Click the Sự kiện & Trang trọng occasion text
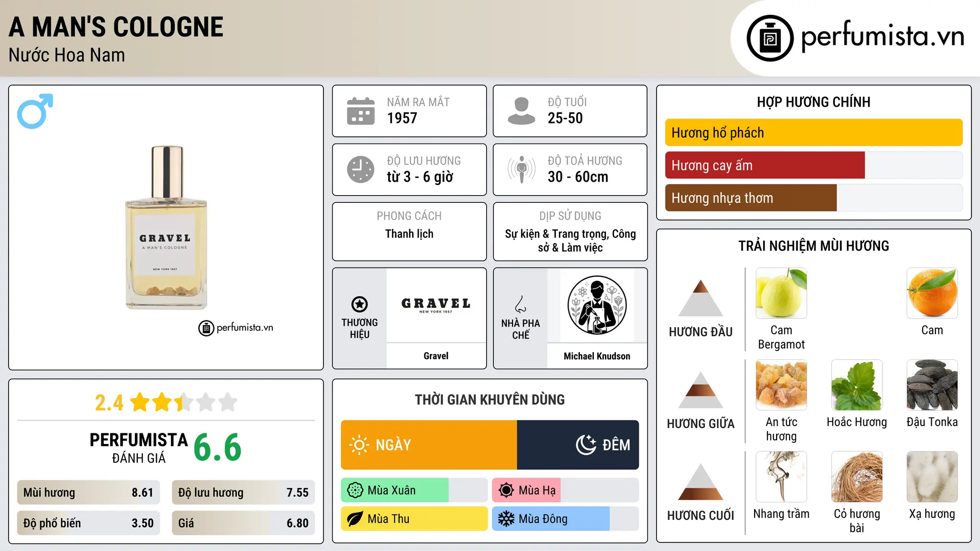 pyautogui.click(x=570, y=241)
